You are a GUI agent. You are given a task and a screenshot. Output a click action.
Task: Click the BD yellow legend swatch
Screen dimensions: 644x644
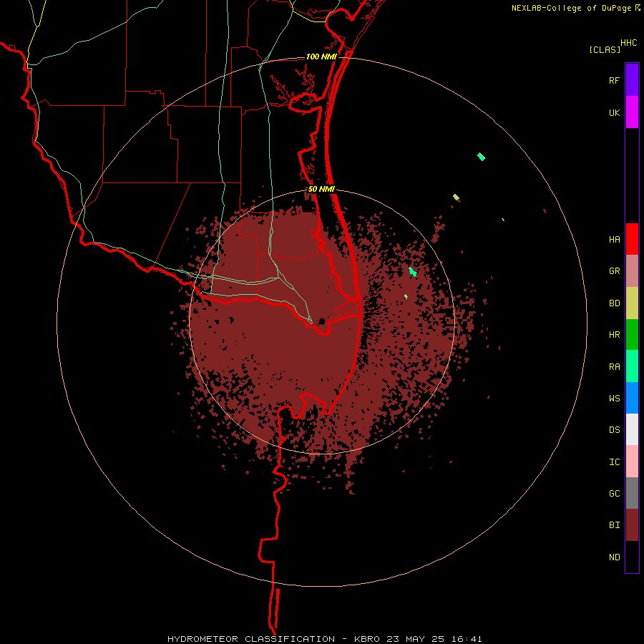[x=632, y=303]
